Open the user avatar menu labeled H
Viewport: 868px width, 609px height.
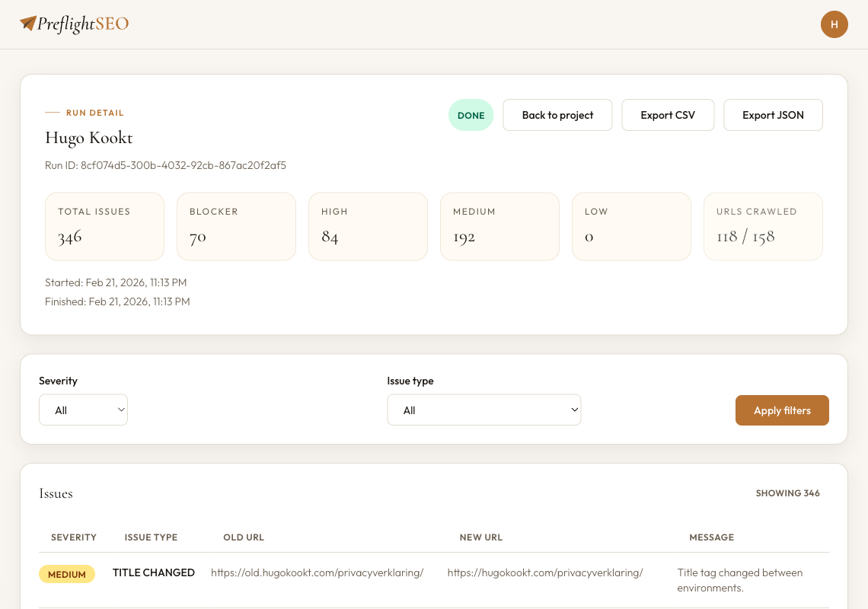tap(834, 24)
